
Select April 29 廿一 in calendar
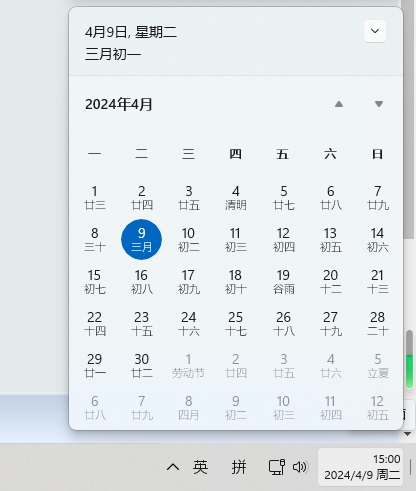point(95,366)
